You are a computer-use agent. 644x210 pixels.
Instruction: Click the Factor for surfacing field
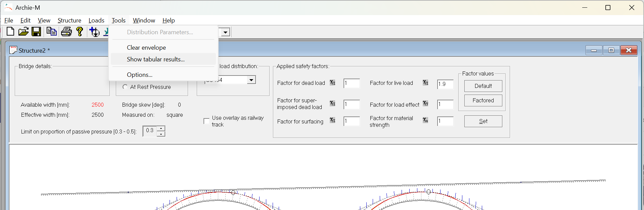(x=352, y=121)
